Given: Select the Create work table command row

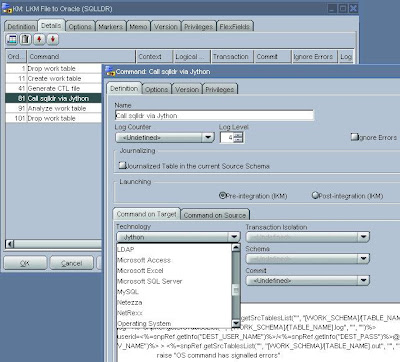Looking at the screenshot, I should pyautogui.click(x=53, y=78).
